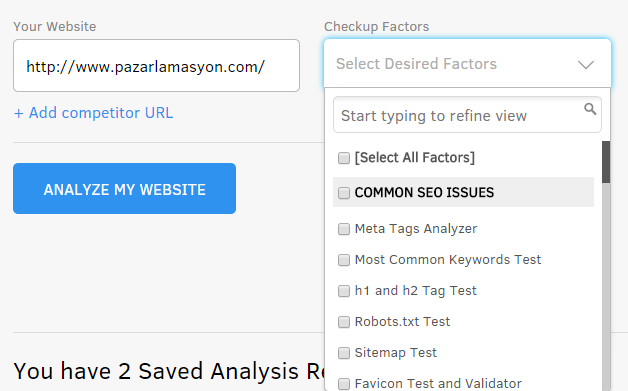The image size is (628, 391).
Task: Click the dropdown list scrollbar thumb
Action: tap(606, 162)
